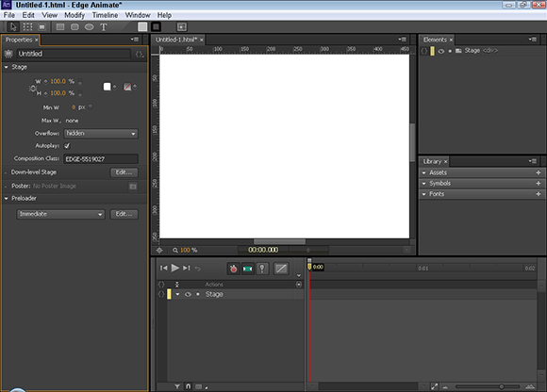Toggle the Autoplay checkbox
This screenshot has height=392, width=547.
(x=67, y=146)
